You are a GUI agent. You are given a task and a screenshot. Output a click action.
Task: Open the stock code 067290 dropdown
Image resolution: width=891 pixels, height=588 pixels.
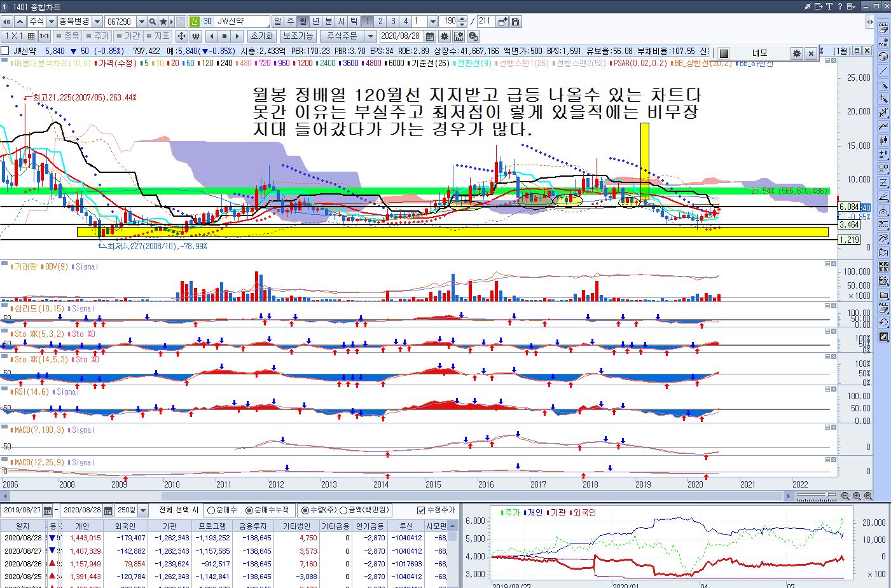tap(141, 22)
